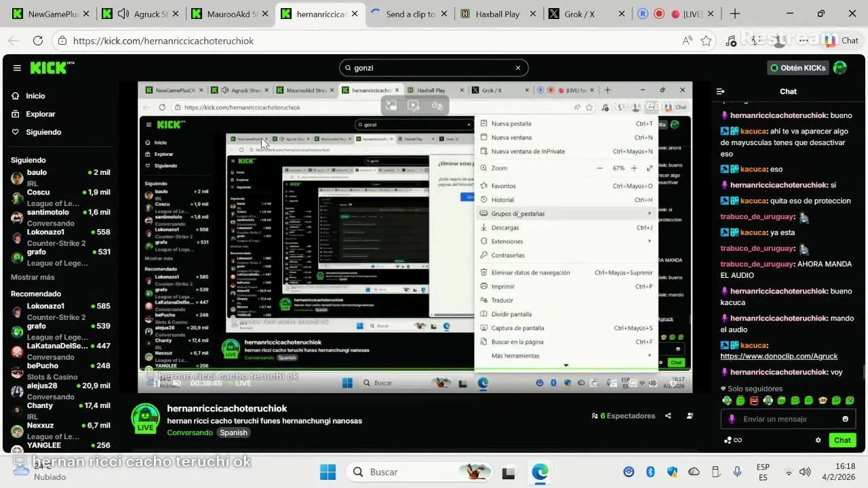
Task: Open the profile avatar next to Obtén KICKs
Action: coord(840,68)
